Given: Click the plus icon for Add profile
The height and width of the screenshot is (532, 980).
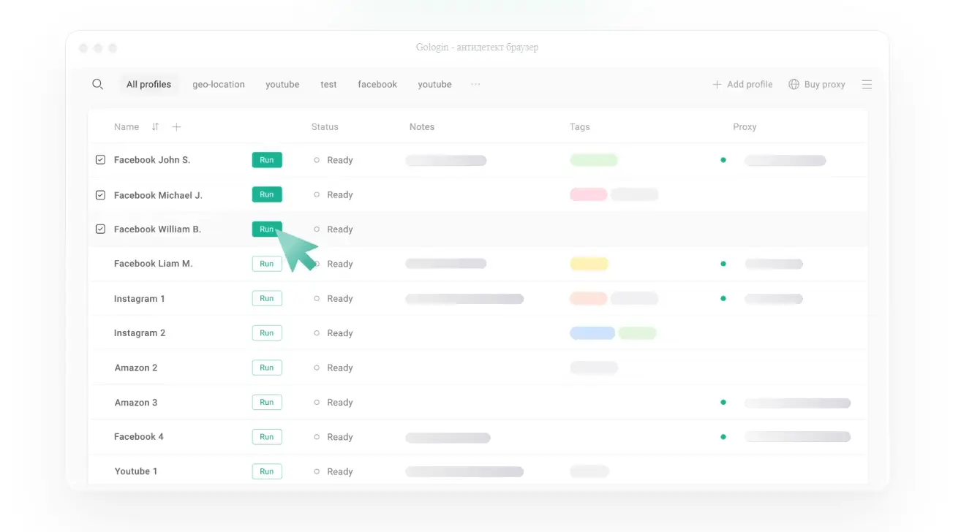Looking at the screenshot, I should (717, 84).
